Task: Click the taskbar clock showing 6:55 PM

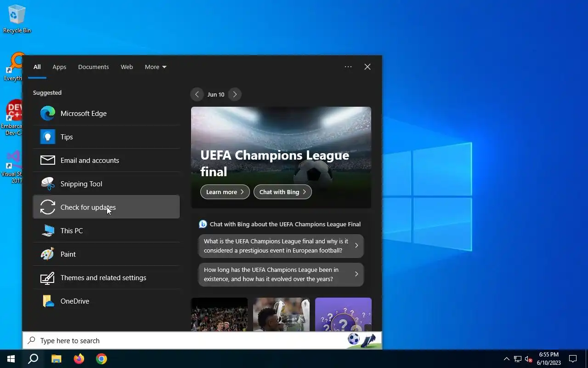Action: click(549, 359)
